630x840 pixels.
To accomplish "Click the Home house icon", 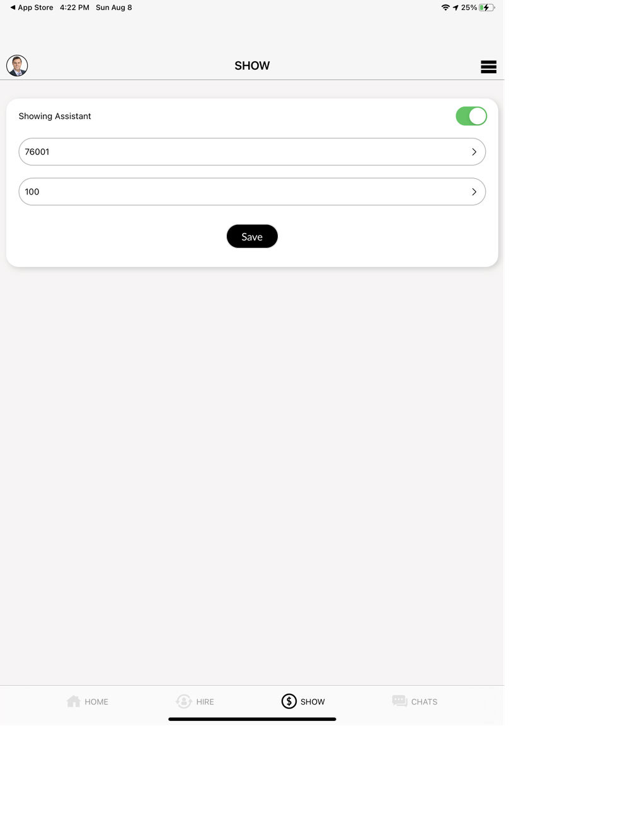I will point(74,701).
